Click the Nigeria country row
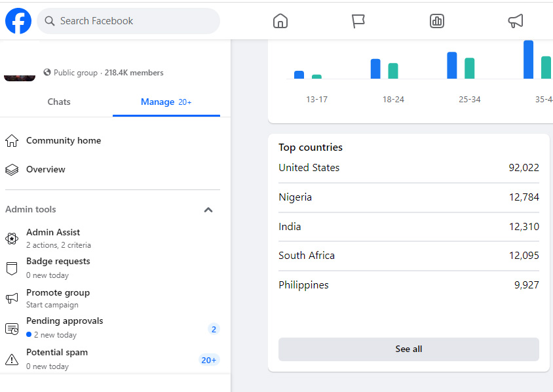The height and width of the screenshot is (392, 553). click(x=408, y=197)
